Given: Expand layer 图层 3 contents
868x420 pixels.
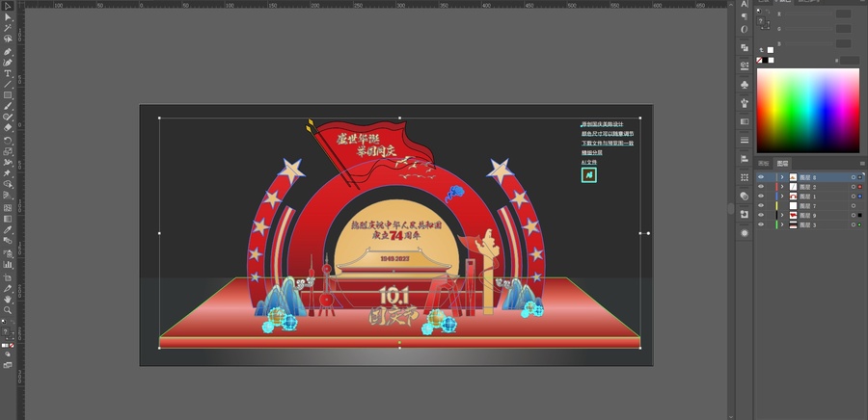Looking at the screenshot, I should point(782,224).
